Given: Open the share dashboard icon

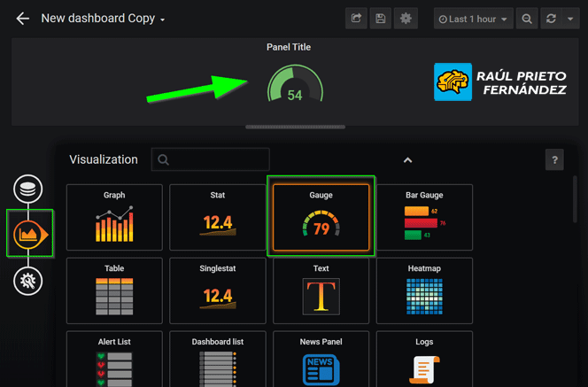Looking at the screenshot, I should coord(356,19).
